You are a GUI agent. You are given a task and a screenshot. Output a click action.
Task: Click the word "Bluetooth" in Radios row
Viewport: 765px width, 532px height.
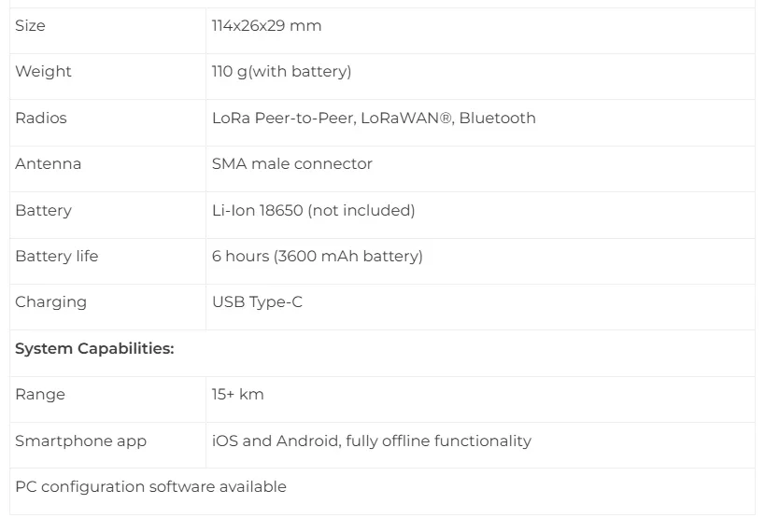(x=497, y=119)
